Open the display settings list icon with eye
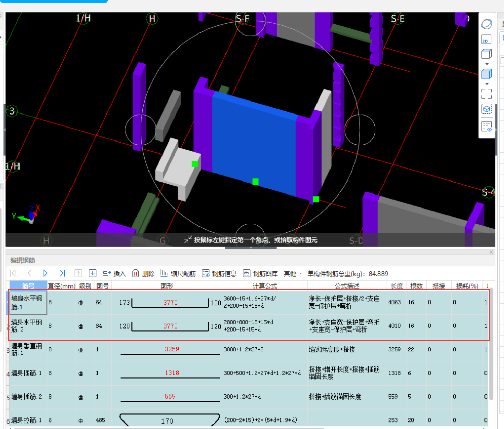This screenshot has width=504, height=429. tap(487, 126)
